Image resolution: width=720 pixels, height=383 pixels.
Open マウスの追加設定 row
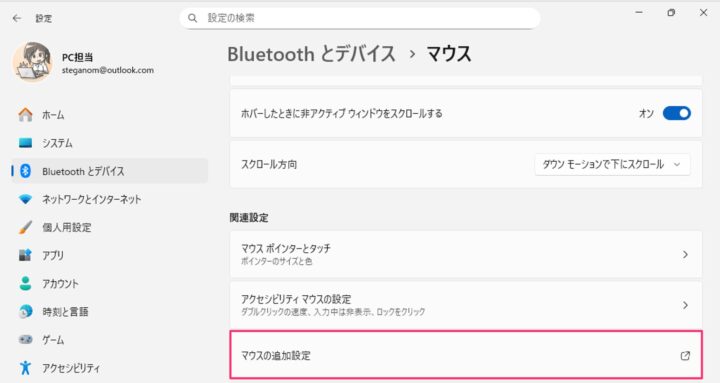point(466,355)
